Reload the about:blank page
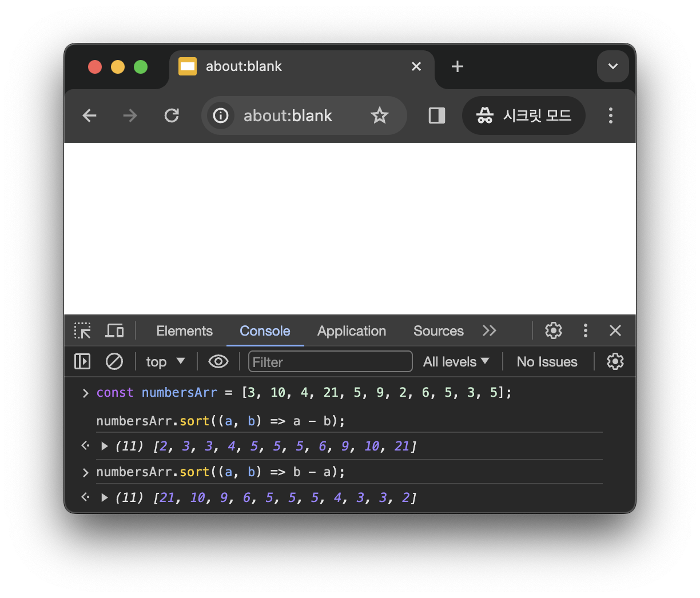 [172, 115]
